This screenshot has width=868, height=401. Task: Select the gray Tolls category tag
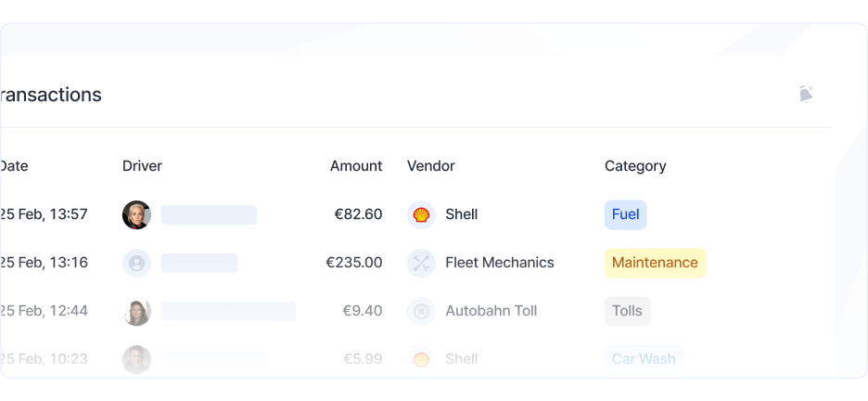coord(627,311)
